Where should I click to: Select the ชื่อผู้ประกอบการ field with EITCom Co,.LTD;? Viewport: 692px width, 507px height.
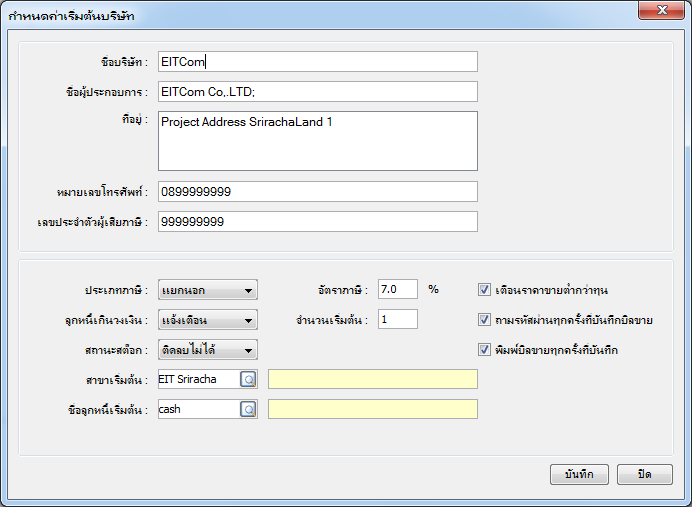click(x=317, y=92)
